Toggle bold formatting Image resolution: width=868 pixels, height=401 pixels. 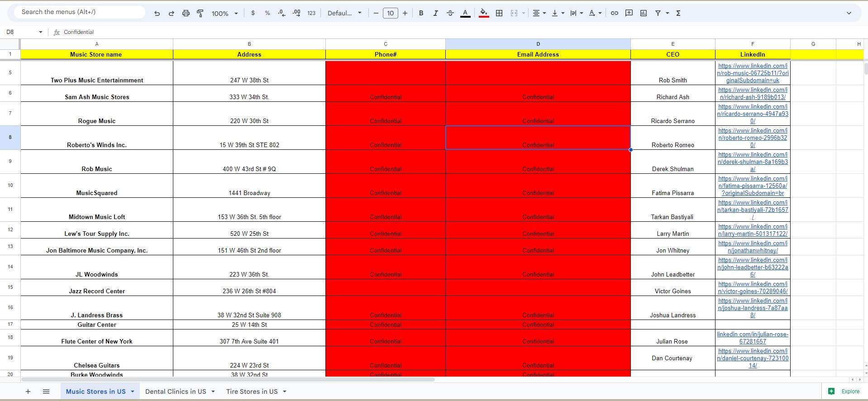pyautogui.click(x=421, y=13)
